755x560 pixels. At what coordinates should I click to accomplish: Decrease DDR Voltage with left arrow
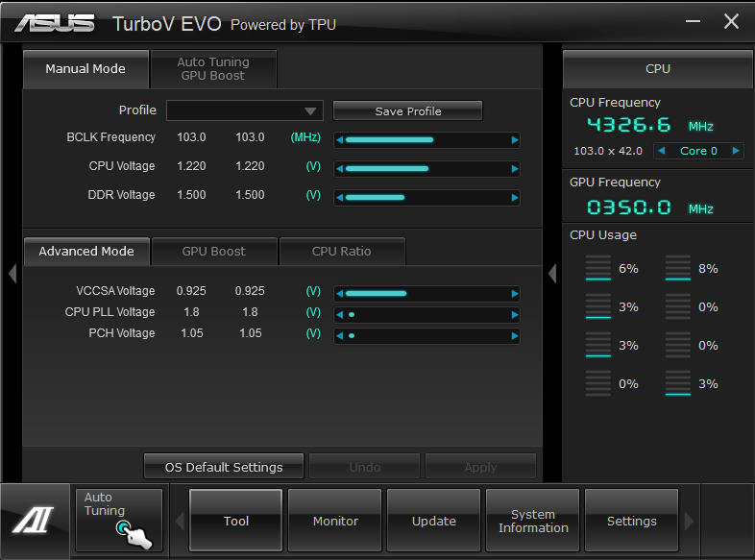(x=339, y=198)
